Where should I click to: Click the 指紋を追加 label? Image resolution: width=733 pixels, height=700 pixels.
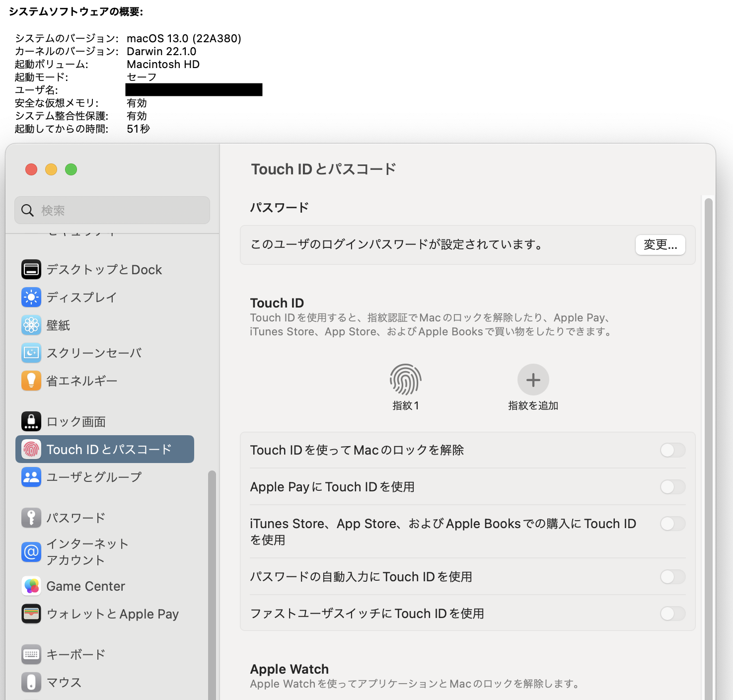tap(533, 406)
